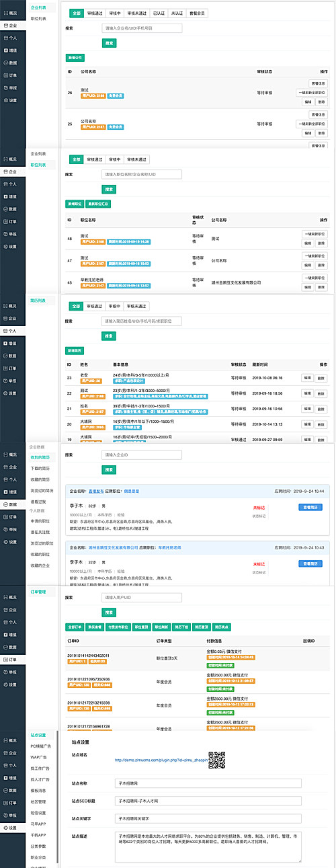Click the highlighted 订单 sidebar icon
This screenshot has width=336, height=868.
point(6,660)
